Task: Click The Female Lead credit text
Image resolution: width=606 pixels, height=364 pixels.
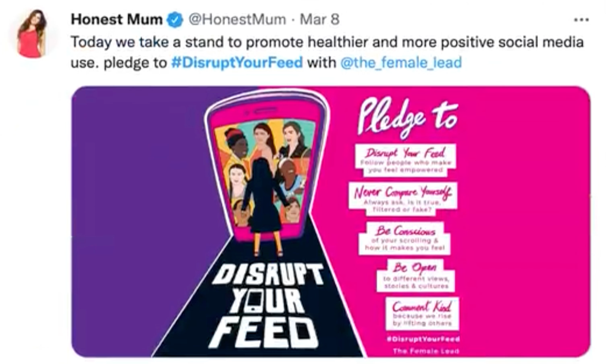Action: (x=426, y=351)
